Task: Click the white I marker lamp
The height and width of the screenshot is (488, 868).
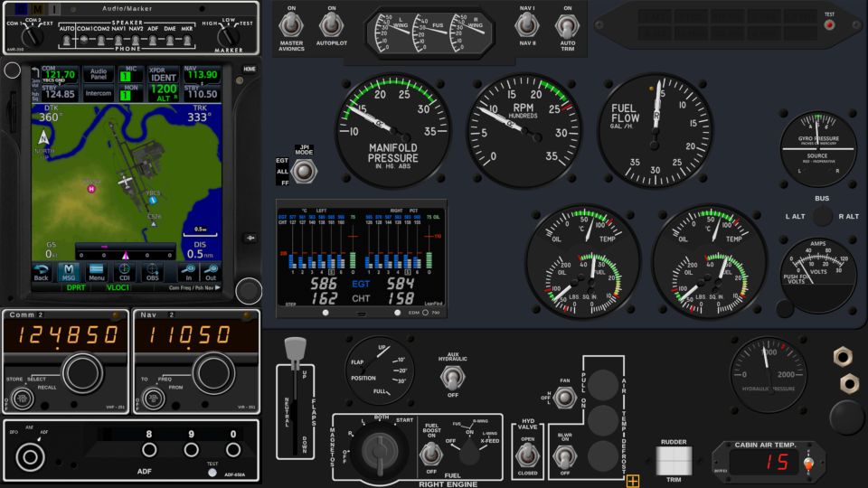Action: [x=54, y=9]
